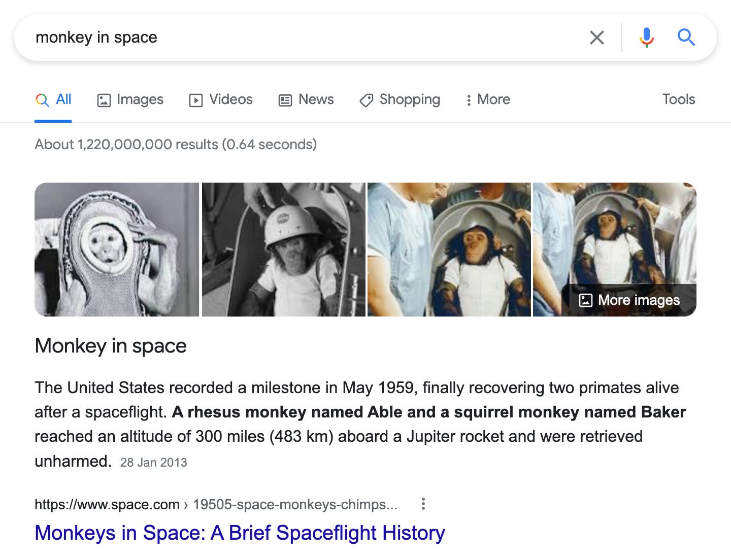
Task: Switch to the Videos tab
Action: 220,99
